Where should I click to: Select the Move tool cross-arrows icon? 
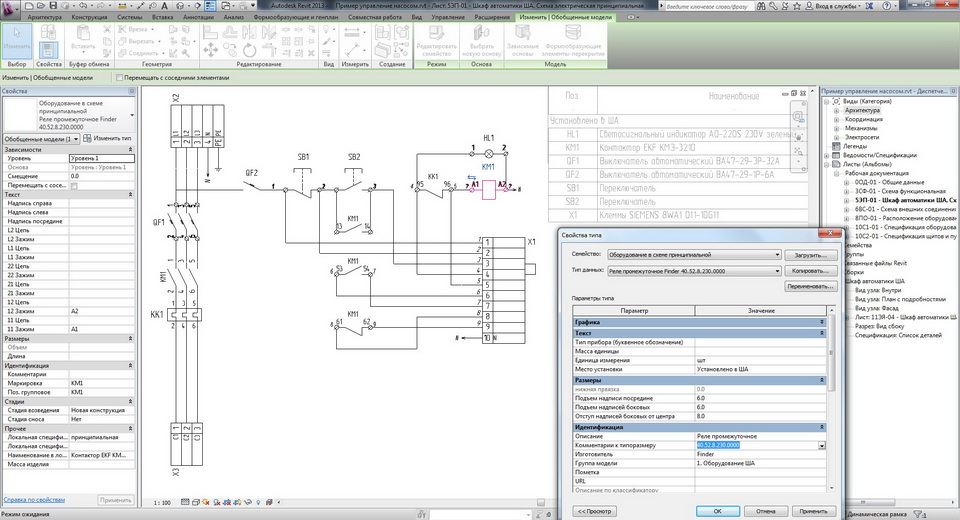(210, 50)
